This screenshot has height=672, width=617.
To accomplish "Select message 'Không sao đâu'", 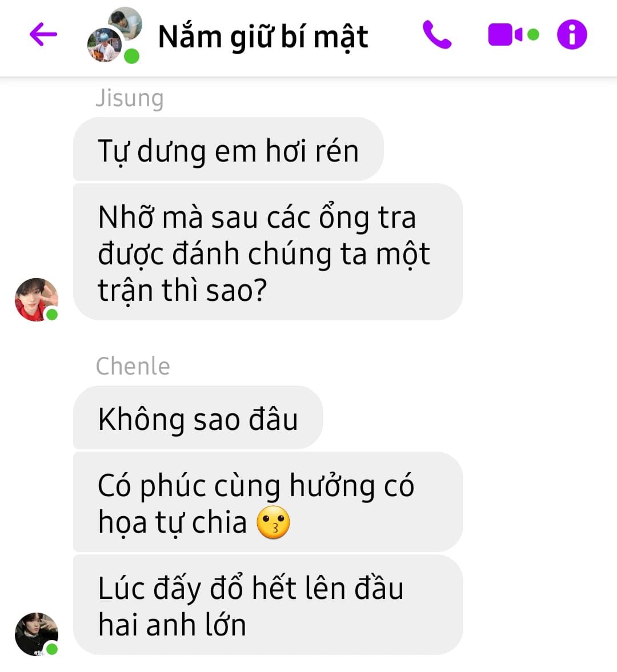I will coord(198,417).
